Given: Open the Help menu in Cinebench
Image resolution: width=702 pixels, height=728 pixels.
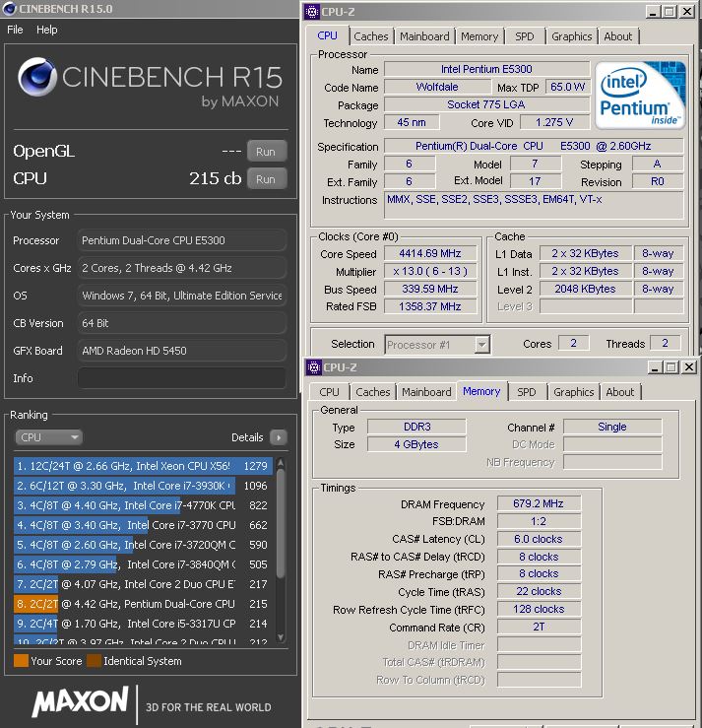Looking at the screenshot, I should [x=47, y=30].
